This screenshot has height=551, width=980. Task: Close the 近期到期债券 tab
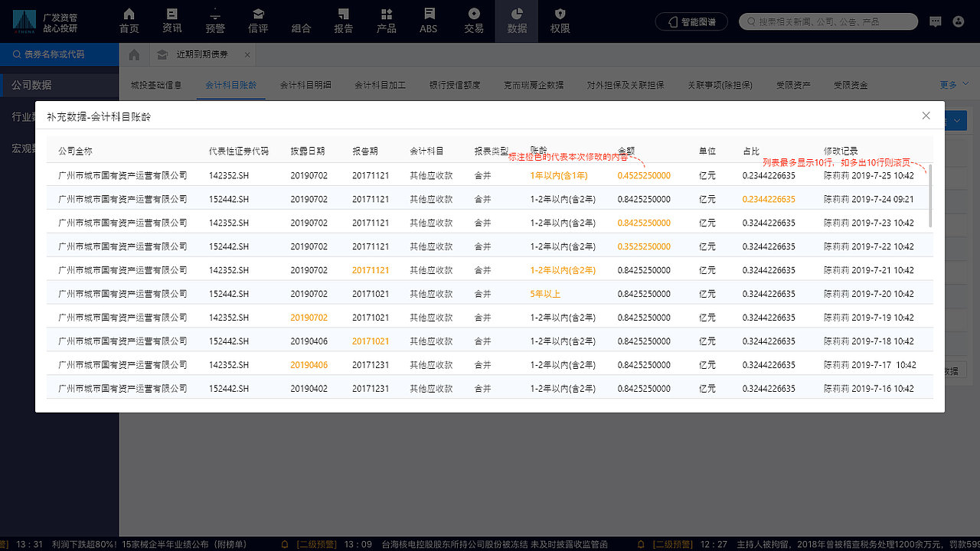click(247, 55)
